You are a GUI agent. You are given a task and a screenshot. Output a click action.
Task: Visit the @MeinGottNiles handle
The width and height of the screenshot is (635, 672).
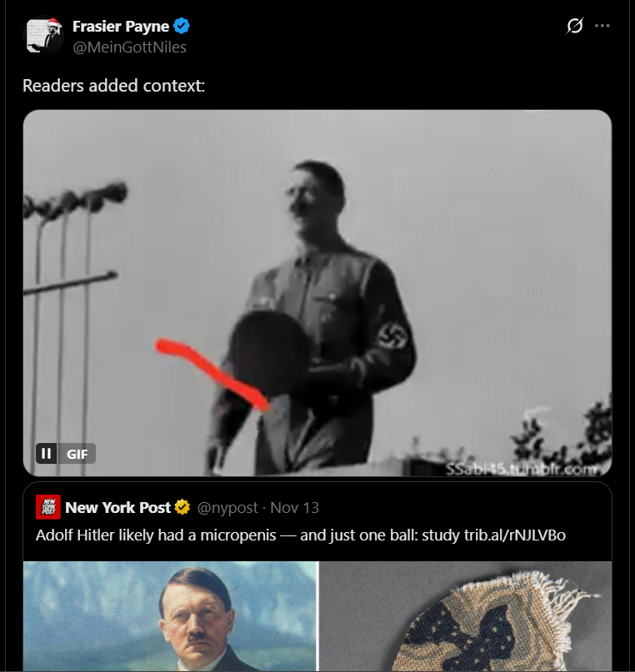coord(129,47)
